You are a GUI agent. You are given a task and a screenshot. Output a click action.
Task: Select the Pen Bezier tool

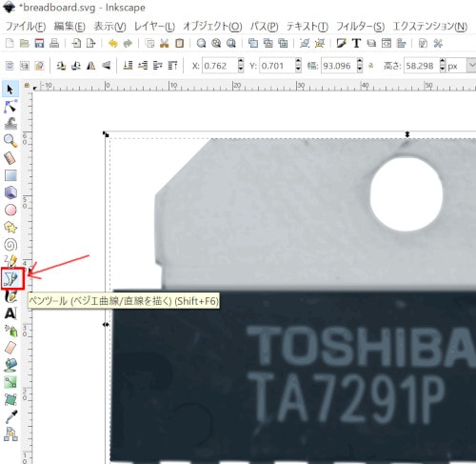click(x=12, y=279)
